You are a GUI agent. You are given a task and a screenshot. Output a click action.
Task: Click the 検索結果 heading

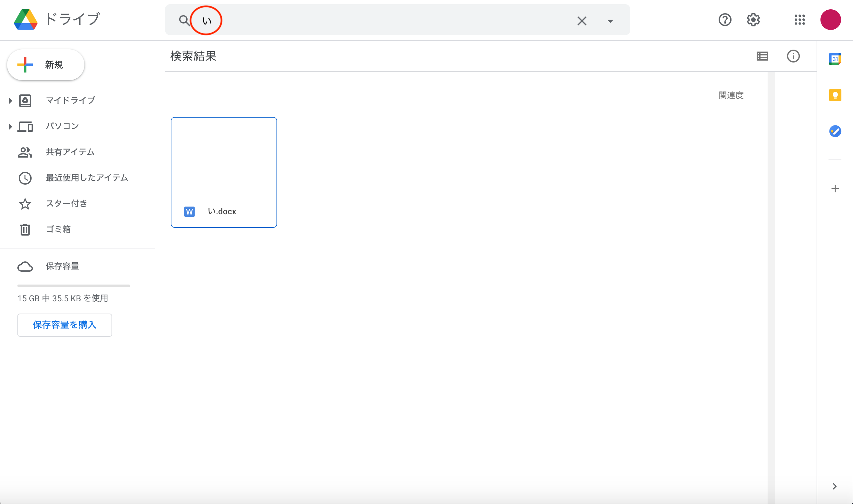pos(193,56)
